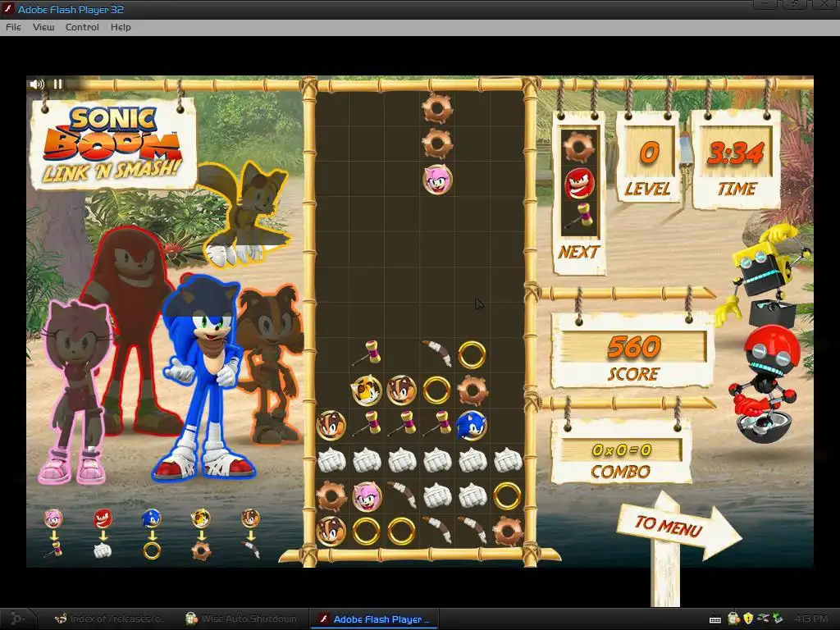The width and height of the screenshot is (840, 630).
Task: Click the 560 score value
Action: (x=633, y=347)
